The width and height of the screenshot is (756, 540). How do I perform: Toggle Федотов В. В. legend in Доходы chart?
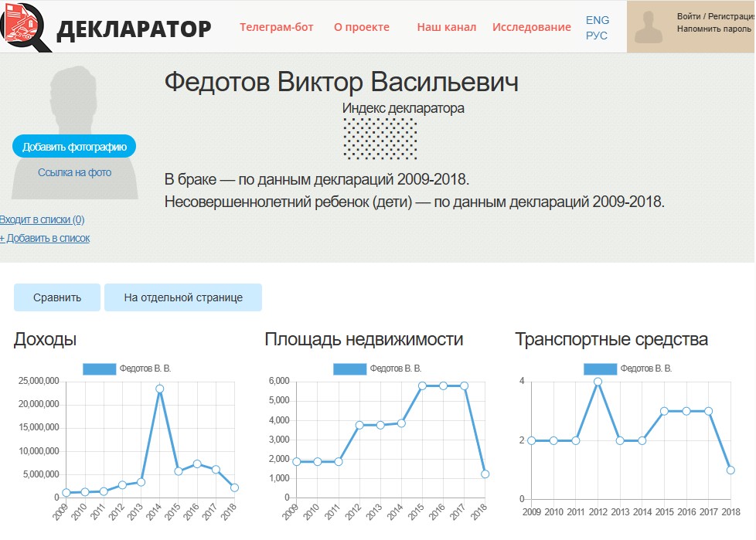[127, 368]
